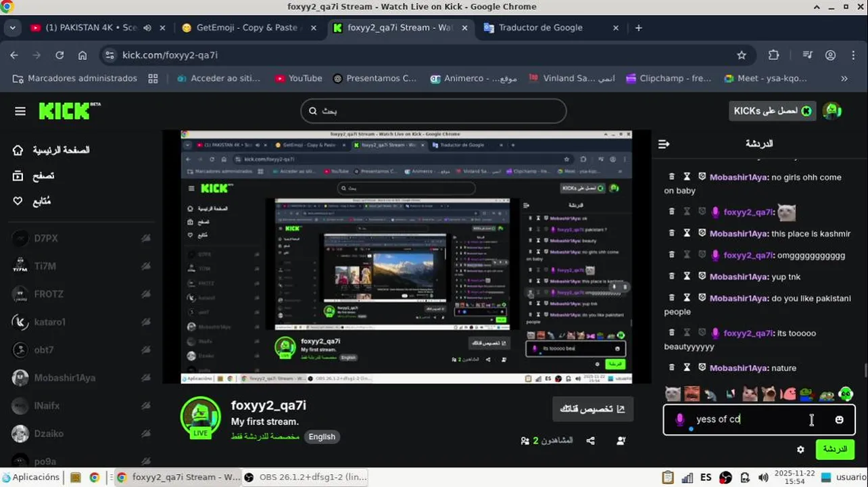Open the YouTube bookmark
This screenshot has height=487, width=868.
(299, 78)
